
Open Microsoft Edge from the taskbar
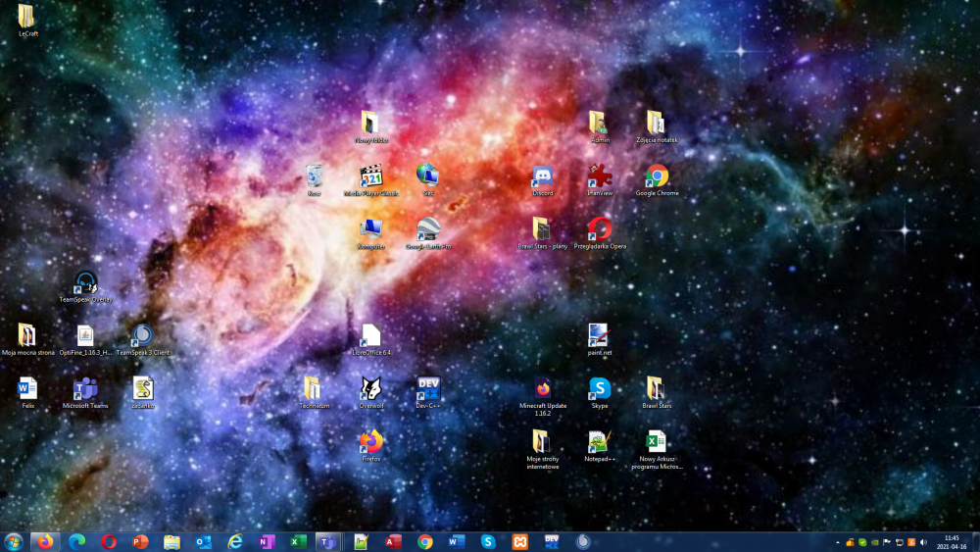pos(77,541)
